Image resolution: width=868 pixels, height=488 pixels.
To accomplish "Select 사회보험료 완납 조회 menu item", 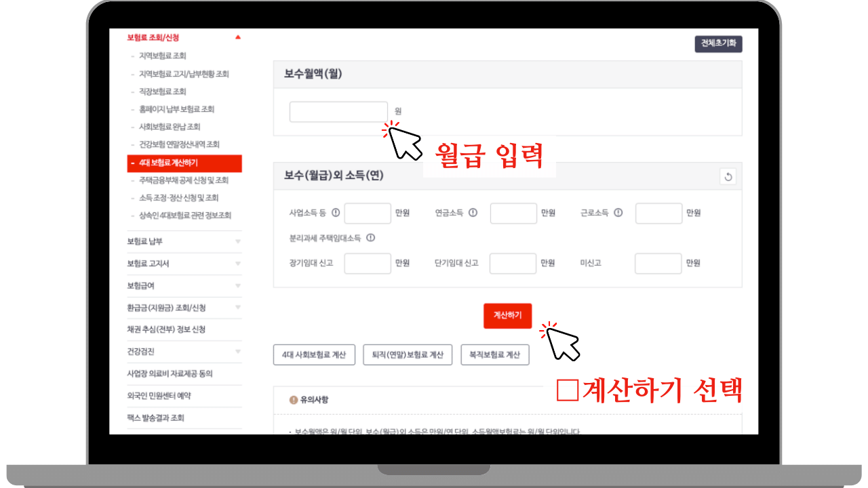I will 168,127.
